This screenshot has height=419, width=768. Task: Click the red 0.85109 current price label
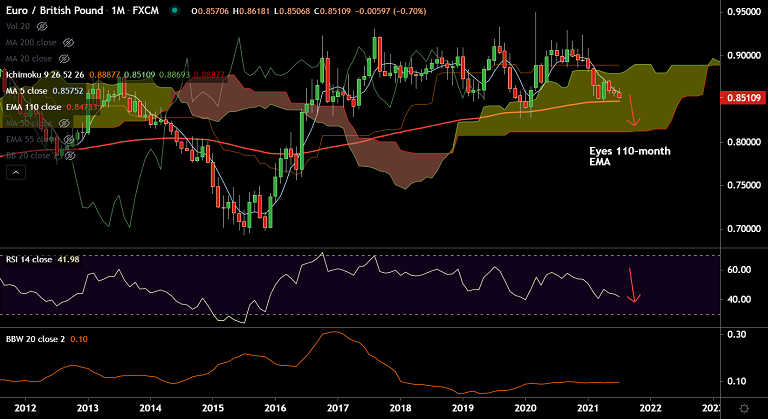pos(743,98)
